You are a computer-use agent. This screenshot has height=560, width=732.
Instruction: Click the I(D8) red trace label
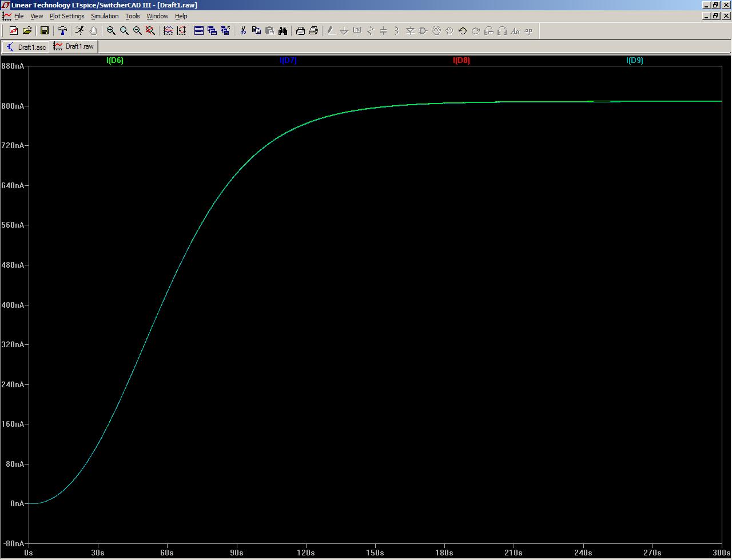pos(462,61)
